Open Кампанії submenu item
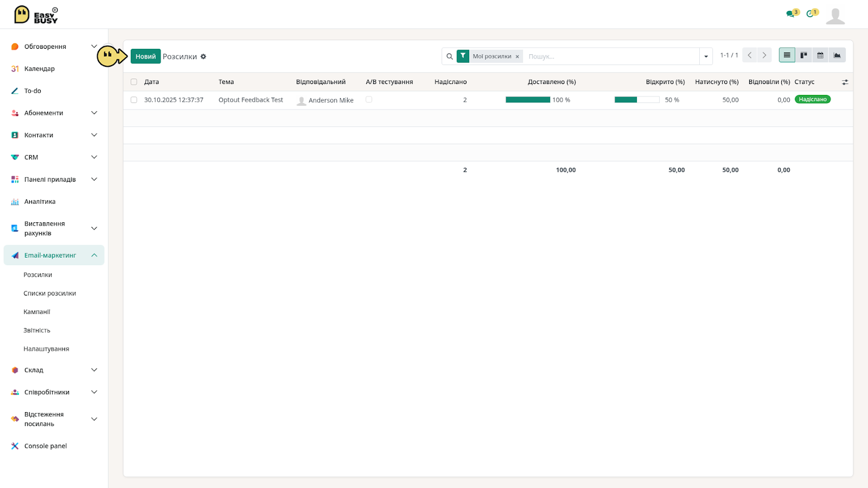Viewport: 868px width, 488px height. click(37, 312)
